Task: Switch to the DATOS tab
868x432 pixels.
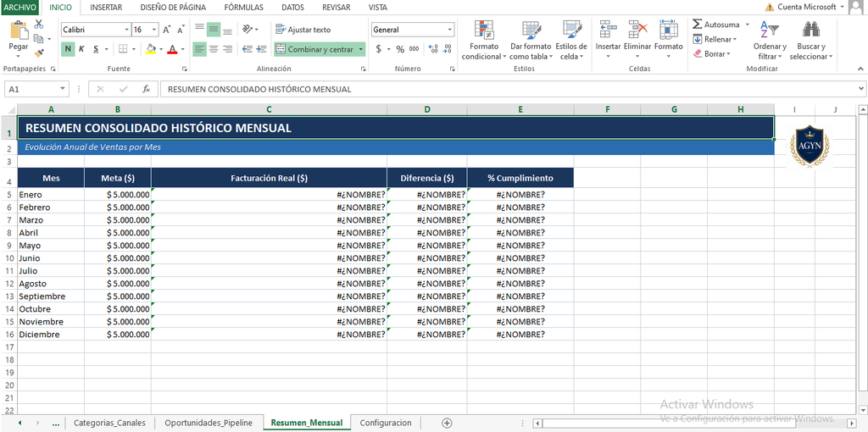Action: (292, 7)
